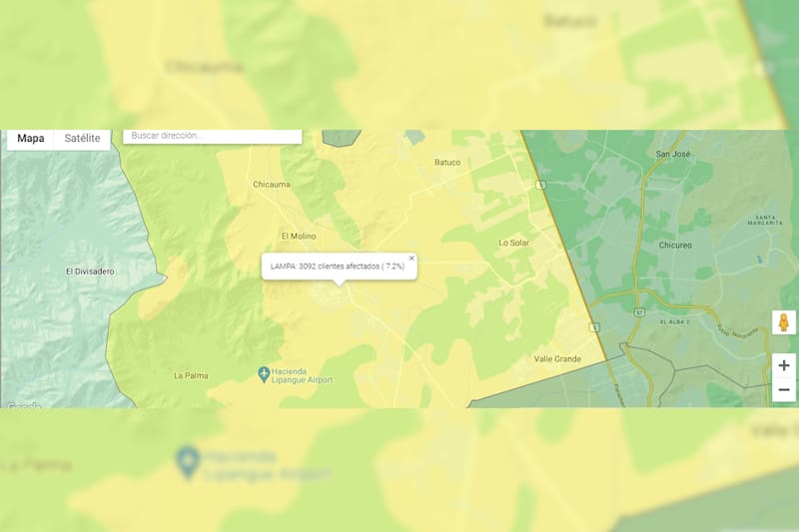
Task: Click the El Alba 2 map label
Action: pos(675,322)
